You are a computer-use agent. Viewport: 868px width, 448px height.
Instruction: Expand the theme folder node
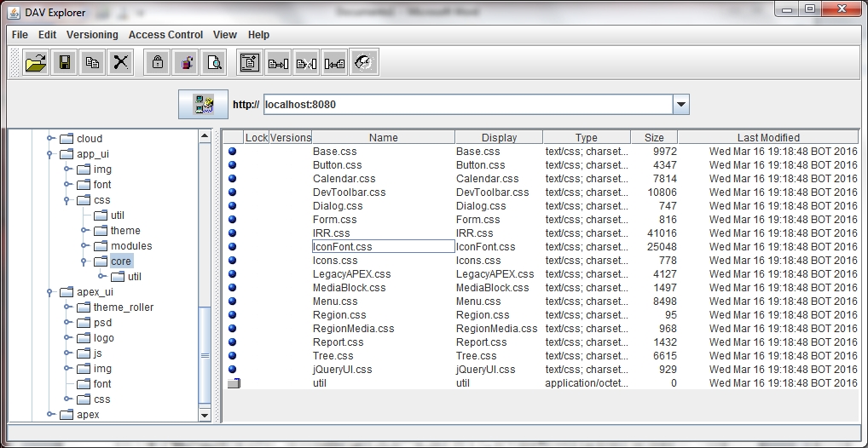(x=84, y=230)
